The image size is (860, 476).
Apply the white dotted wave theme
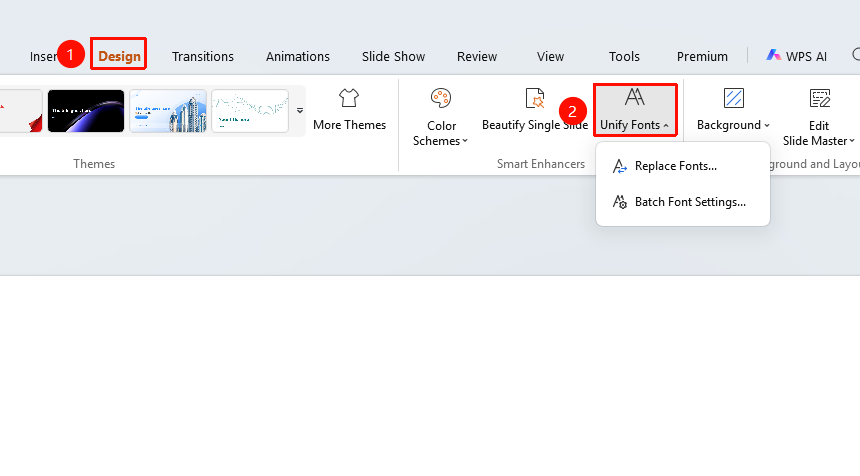(x=250, y=111)
